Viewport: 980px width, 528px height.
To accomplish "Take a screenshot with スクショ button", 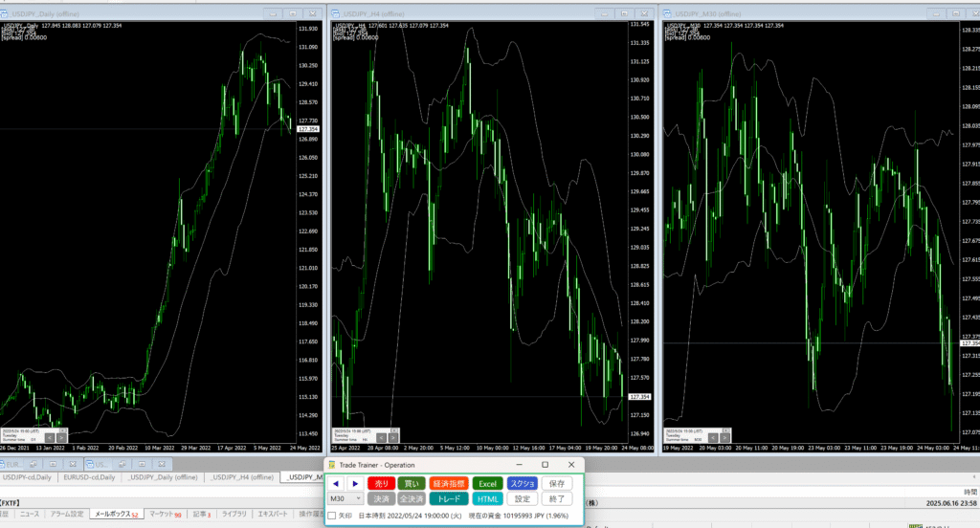I will pos(522,484).
